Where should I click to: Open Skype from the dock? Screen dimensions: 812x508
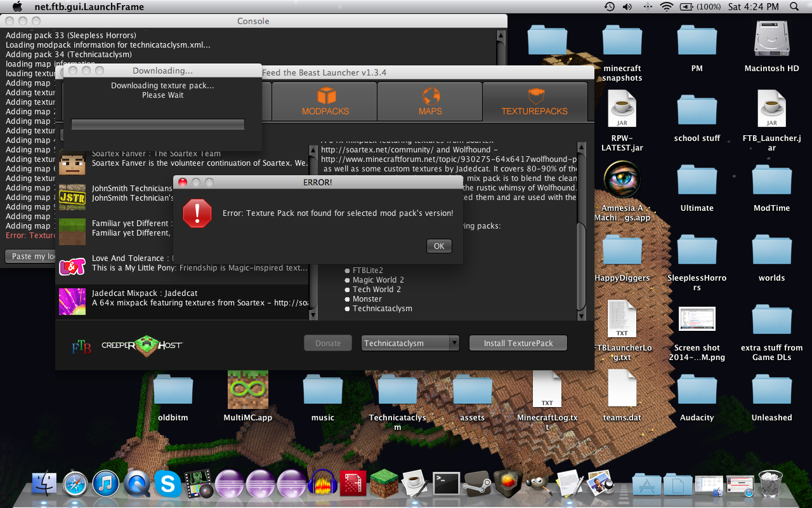point(167,485)
